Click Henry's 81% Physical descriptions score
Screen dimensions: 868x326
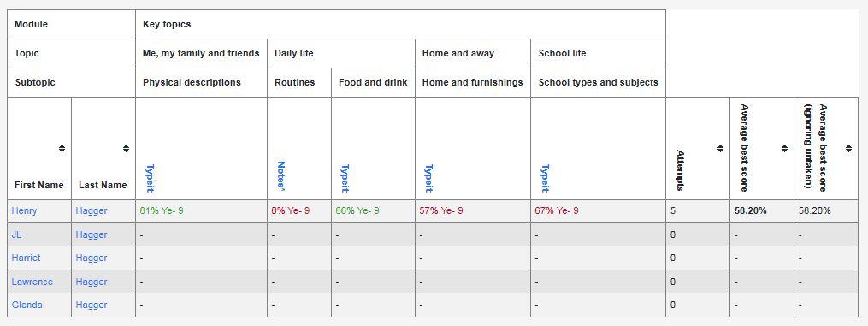coord(162,210)
